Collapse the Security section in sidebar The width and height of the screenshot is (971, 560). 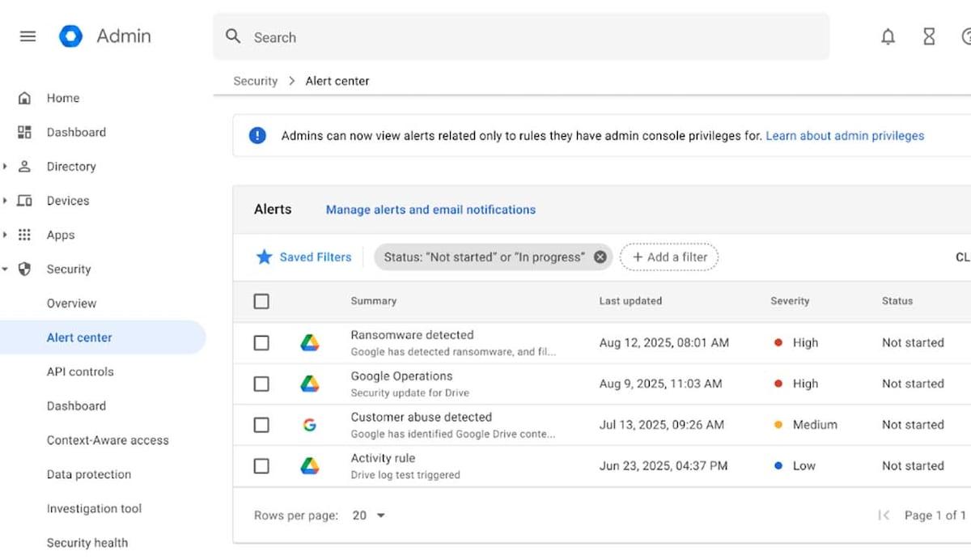click(6, 269)
